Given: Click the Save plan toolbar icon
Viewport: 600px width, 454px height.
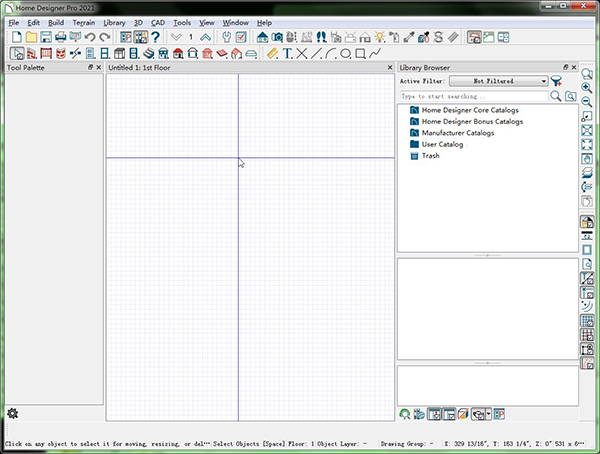Looking at the screenshot, I should coord(46,37).
